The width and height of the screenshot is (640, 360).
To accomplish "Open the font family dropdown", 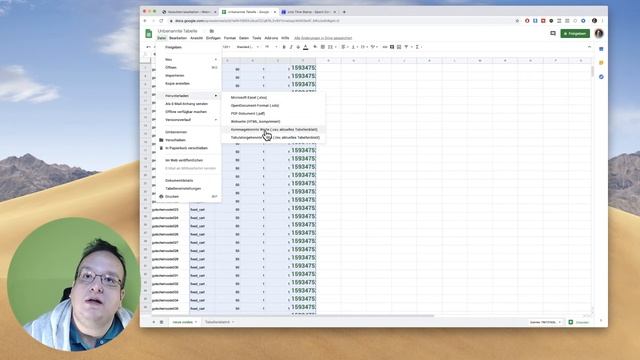I will 248,47.
